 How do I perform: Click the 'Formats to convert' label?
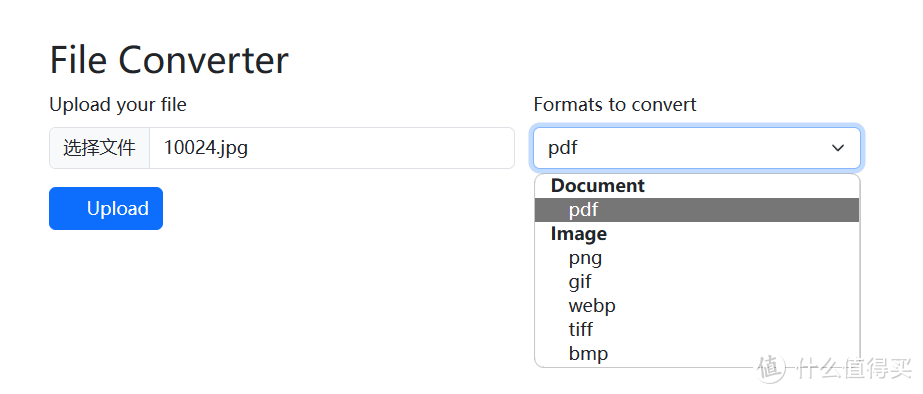point(615,105)
